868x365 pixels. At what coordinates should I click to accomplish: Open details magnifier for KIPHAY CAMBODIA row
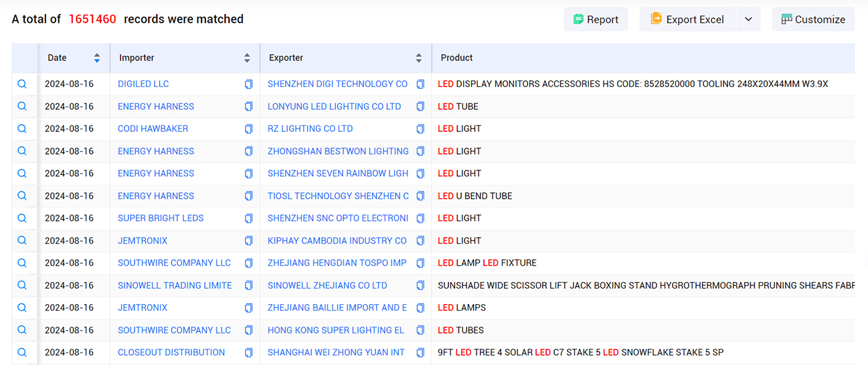click(22, 240)
